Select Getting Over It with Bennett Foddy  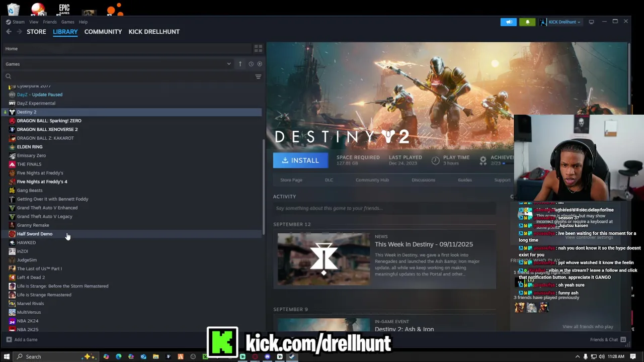(52, 199)
